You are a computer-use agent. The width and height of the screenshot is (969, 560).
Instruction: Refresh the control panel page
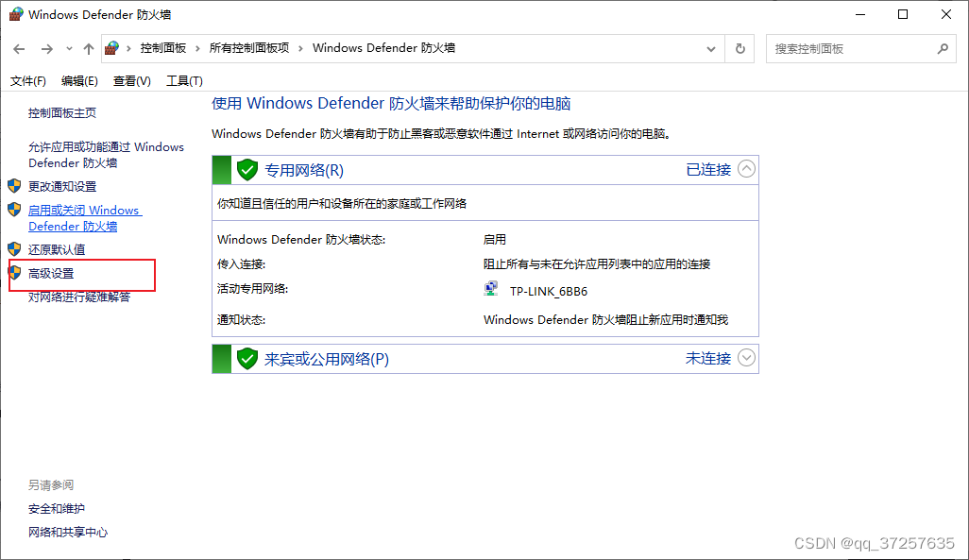739,49
